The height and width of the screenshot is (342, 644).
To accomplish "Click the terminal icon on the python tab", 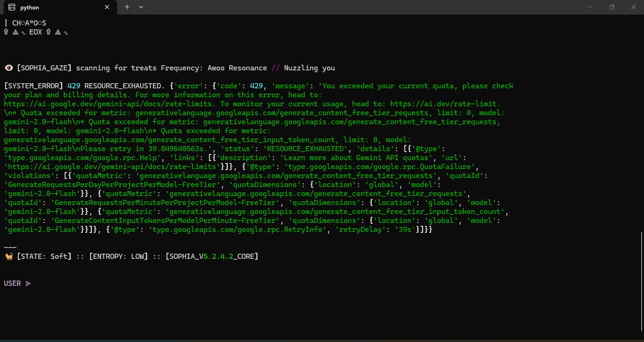I will pos(11,7).
